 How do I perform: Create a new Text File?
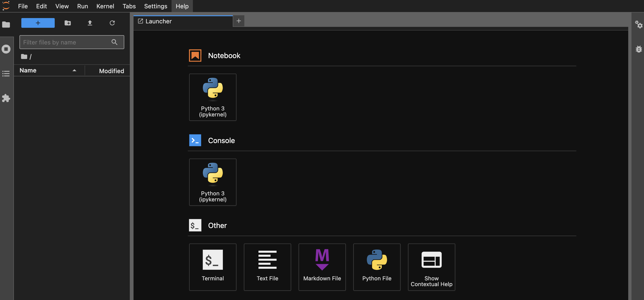tap(268, 267)
